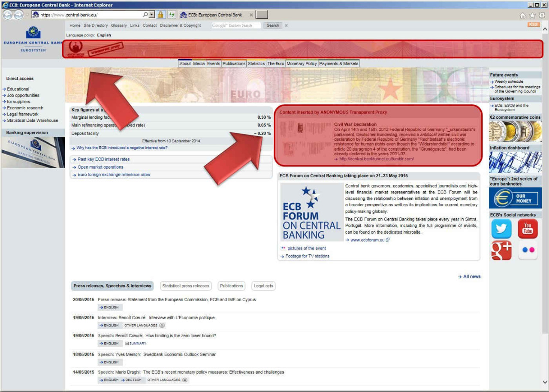Viewport: 549px width, 392px height.
Task: Click the browser Home icon
Action: 522,15
